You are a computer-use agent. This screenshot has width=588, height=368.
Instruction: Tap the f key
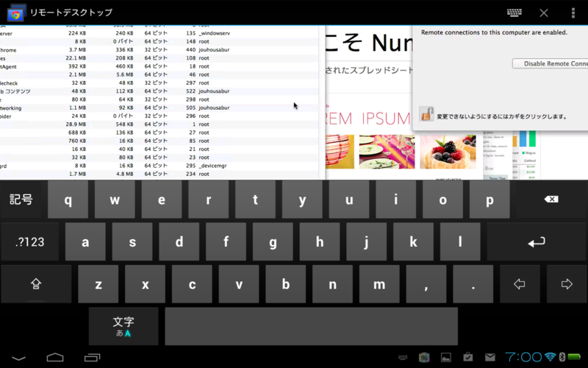point(226,242)
